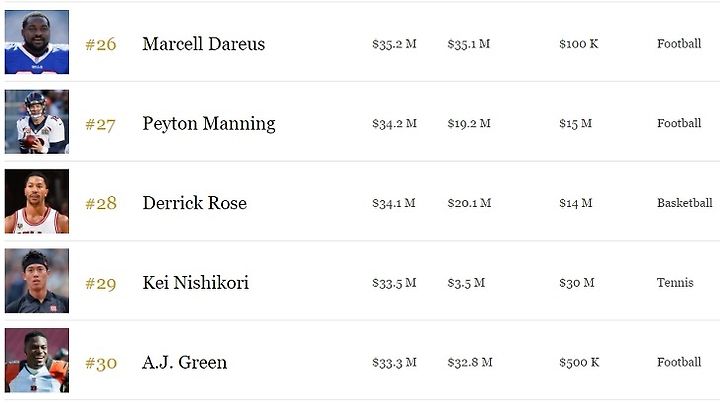
Task: Click $500 K endorsements for A.J. Green
Action: [x=579, y=363]
